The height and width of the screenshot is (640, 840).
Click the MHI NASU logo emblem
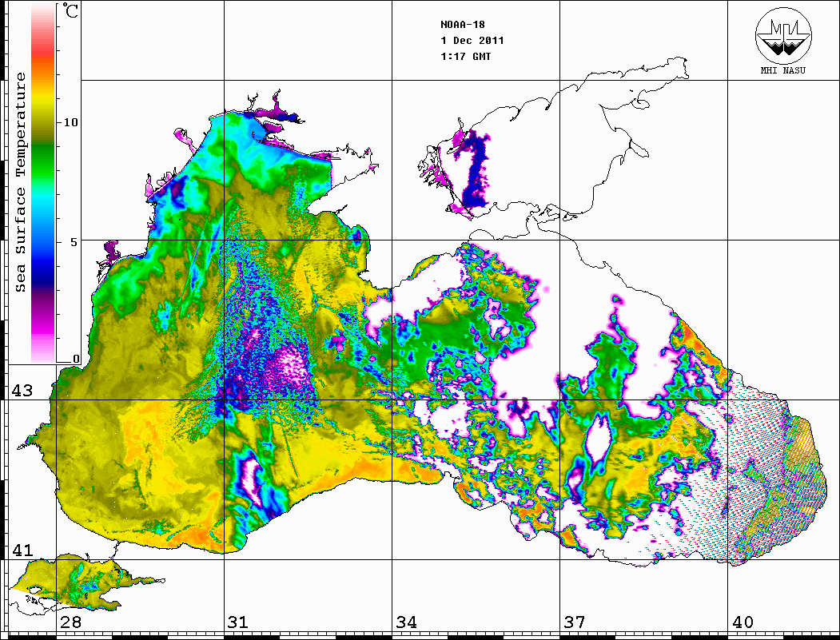click(783, 35)
